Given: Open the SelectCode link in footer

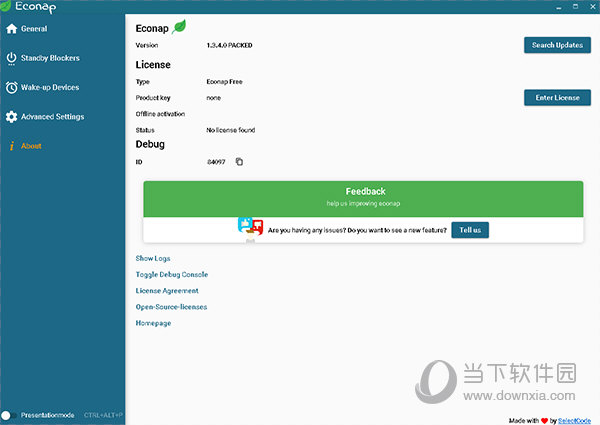Looking at the screenshot, I should (574, 421).
